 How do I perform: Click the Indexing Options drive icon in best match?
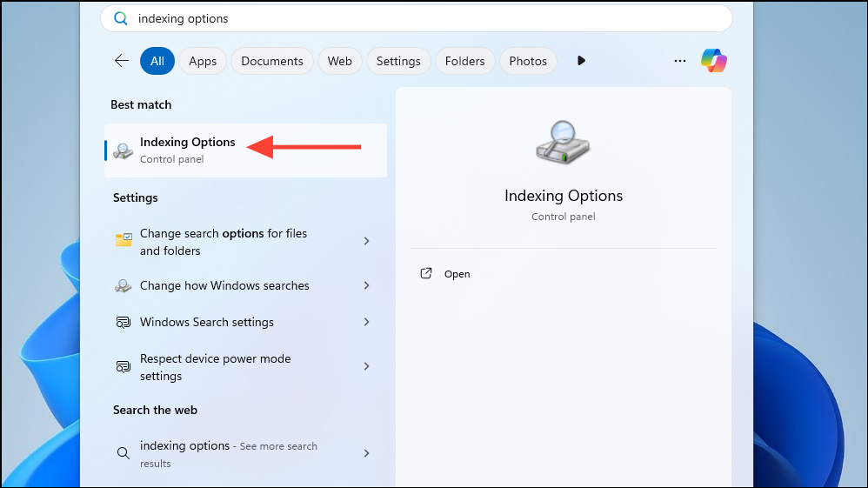(123, 150)
